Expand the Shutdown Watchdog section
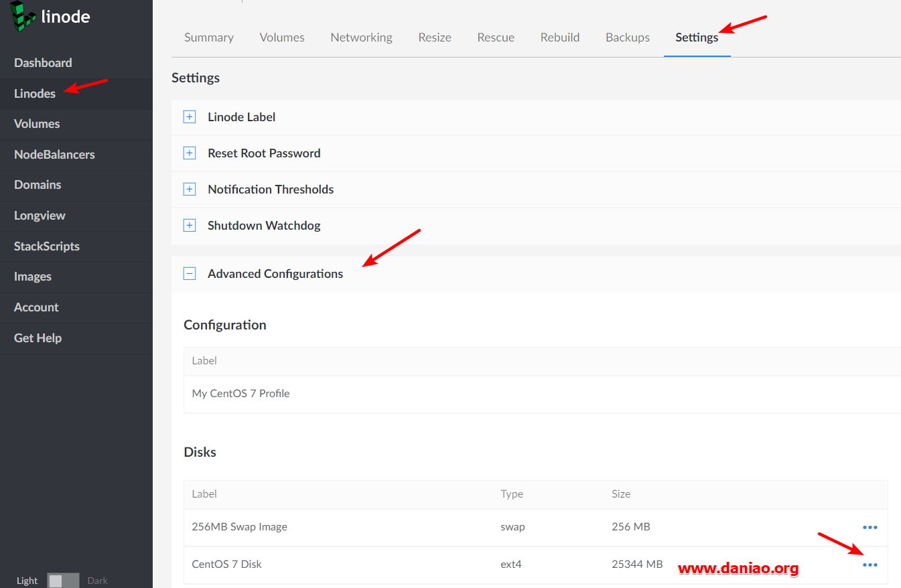Screen dimensions: 901x588 (x=190, y=226)
